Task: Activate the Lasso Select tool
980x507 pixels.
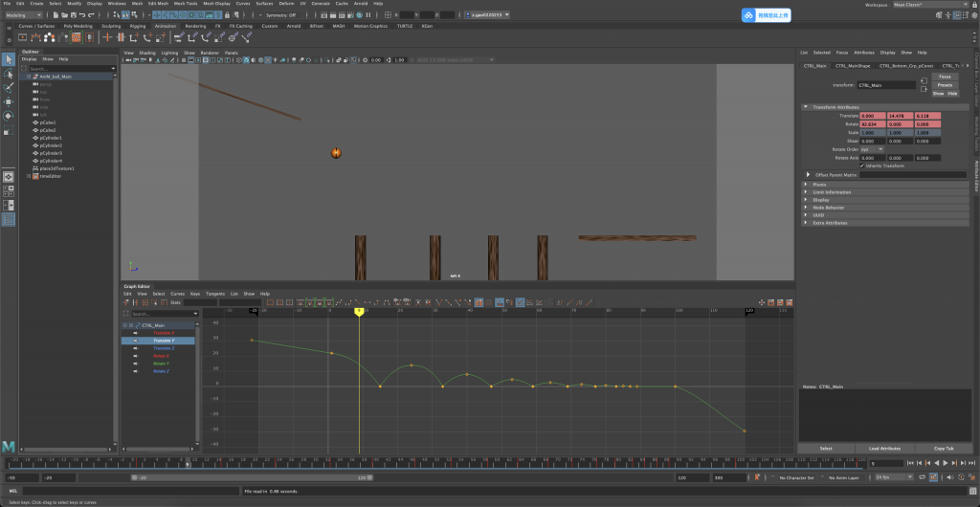Action: pyautogui.click(x=8, y=74)
